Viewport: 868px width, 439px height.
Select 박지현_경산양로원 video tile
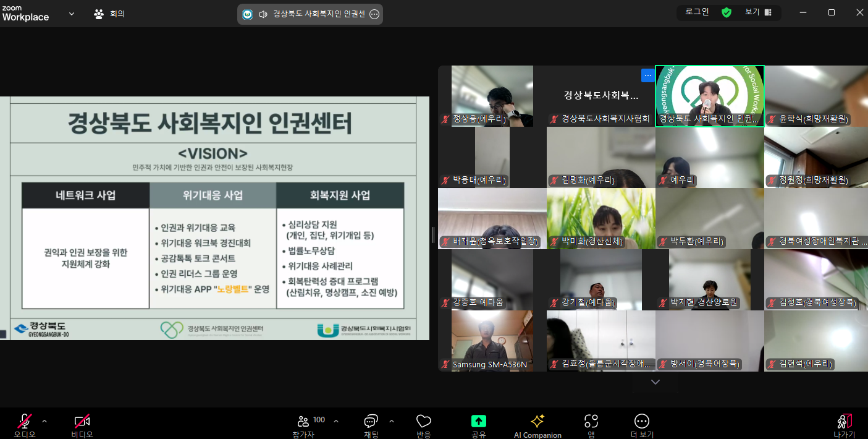(x=710, y=279)
